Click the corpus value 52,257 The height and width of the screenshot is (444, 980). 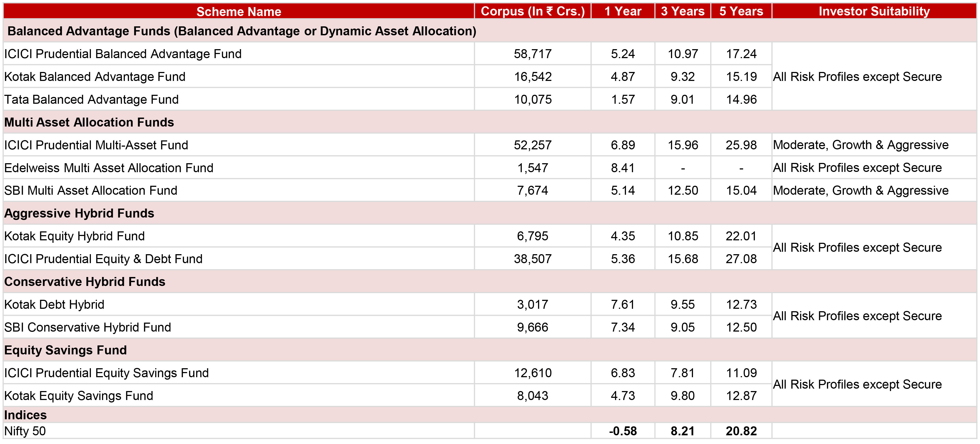533,145
